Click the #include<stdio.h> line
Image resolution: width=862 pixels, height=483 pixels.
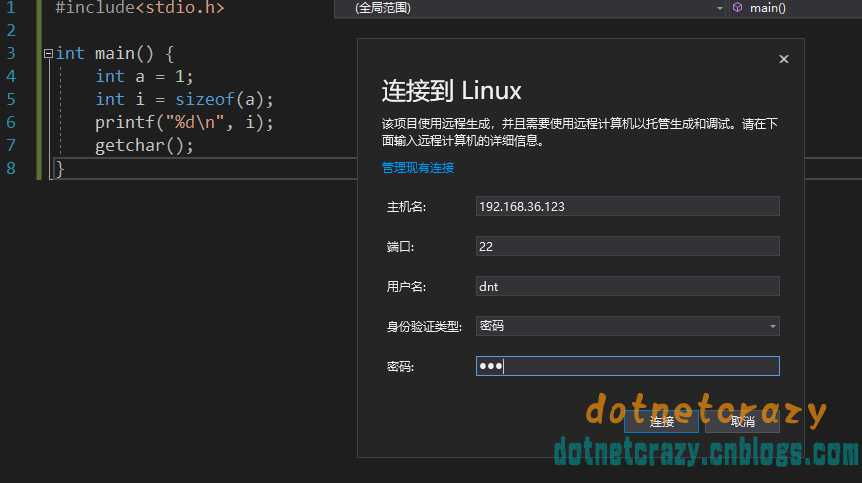tap(140, 8)
